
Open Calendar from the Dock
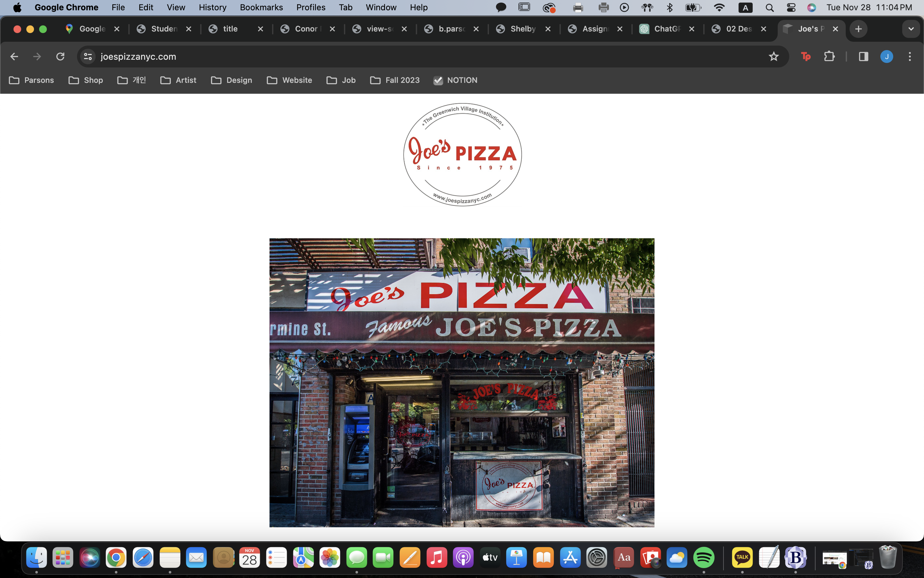250,558
